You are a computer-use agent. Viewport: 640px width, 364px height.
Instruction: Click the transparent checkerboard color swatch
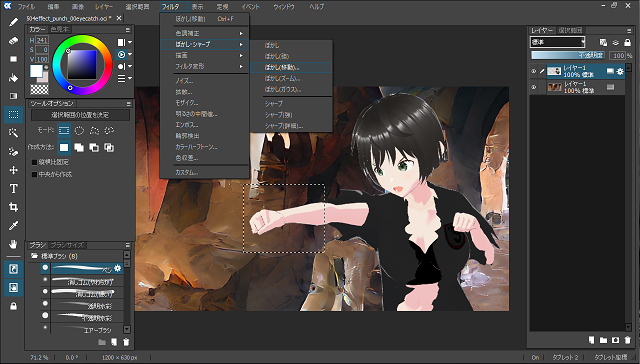coord(40,89)
